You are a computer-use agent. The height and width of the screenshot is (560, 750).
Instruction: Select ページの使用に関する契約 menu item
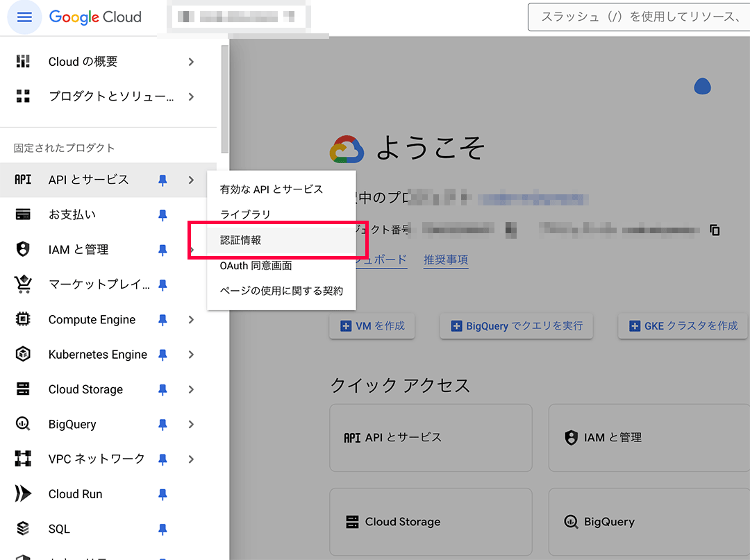click(x=281, y=291)
